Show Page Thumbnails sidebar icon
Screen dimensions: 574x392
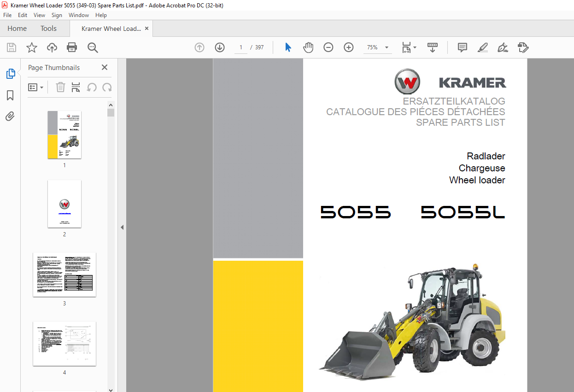[x=10, y=74]
